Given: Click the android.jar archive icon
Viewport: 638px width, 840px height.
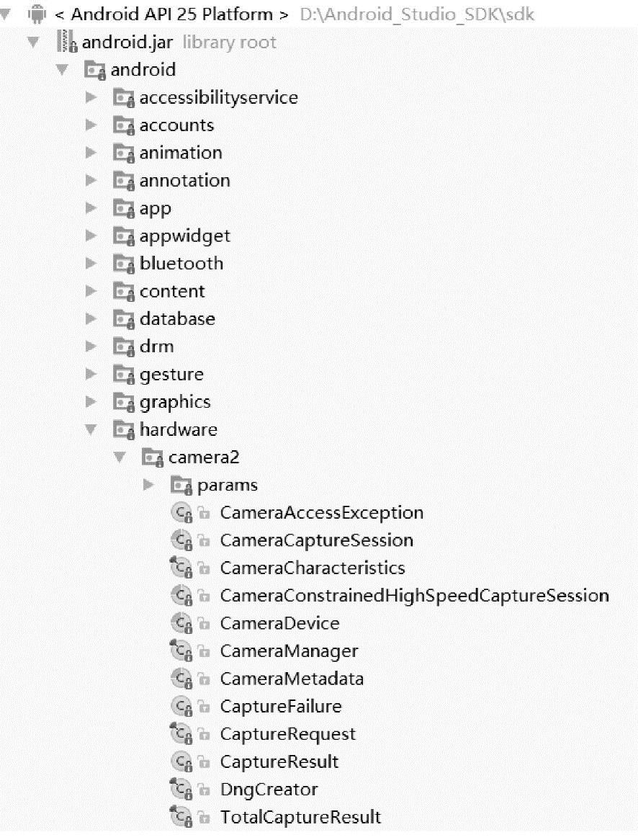Looking at the screenshot, I should click(x=67, y=43).
